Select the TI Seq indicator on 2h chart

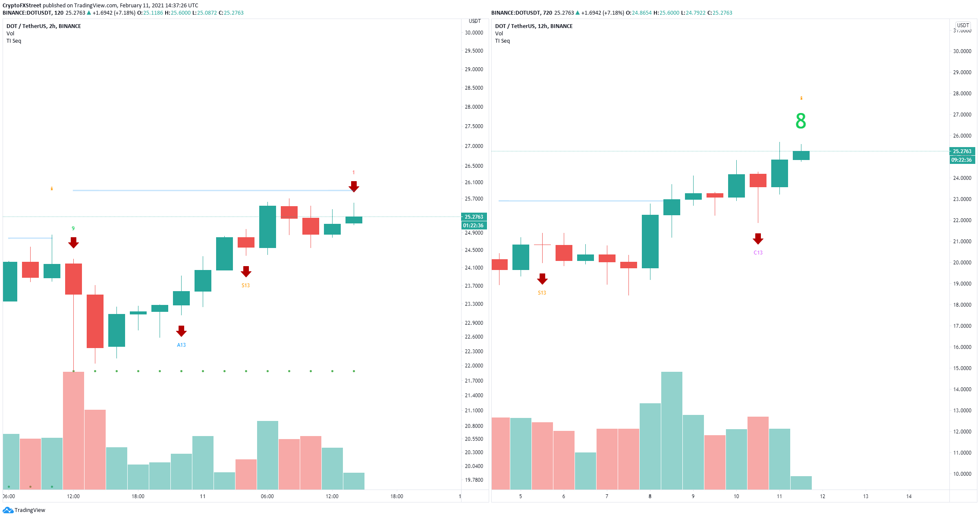pyautogui.click(x=14, y=41)
